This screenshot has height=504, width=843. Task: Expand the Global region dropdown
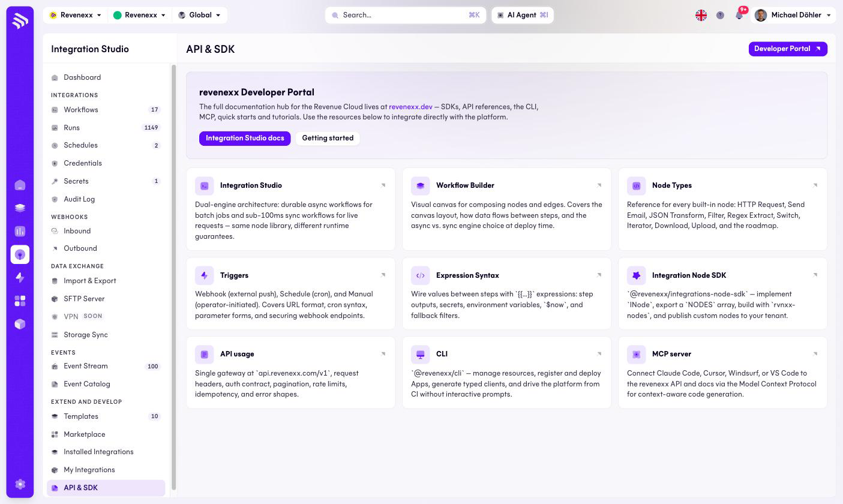pos(199,15)
